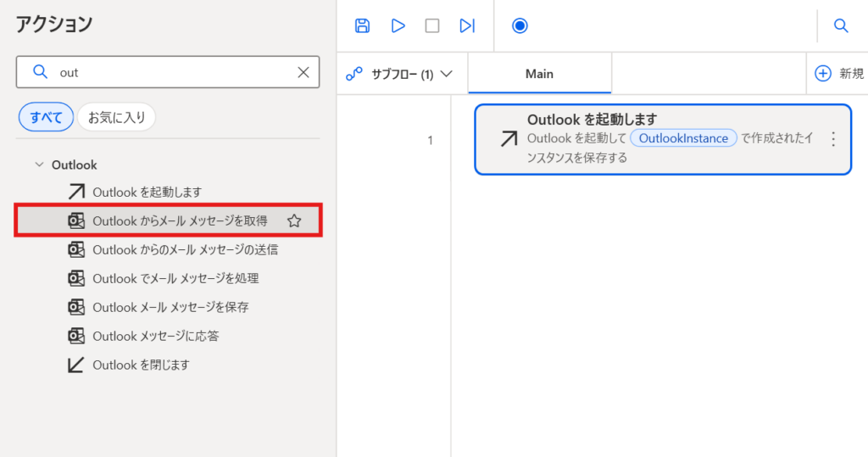Click the Outlook icon beside からメール メッセージを取得
The width and height of the screenshot is (868, 457).
75,220
